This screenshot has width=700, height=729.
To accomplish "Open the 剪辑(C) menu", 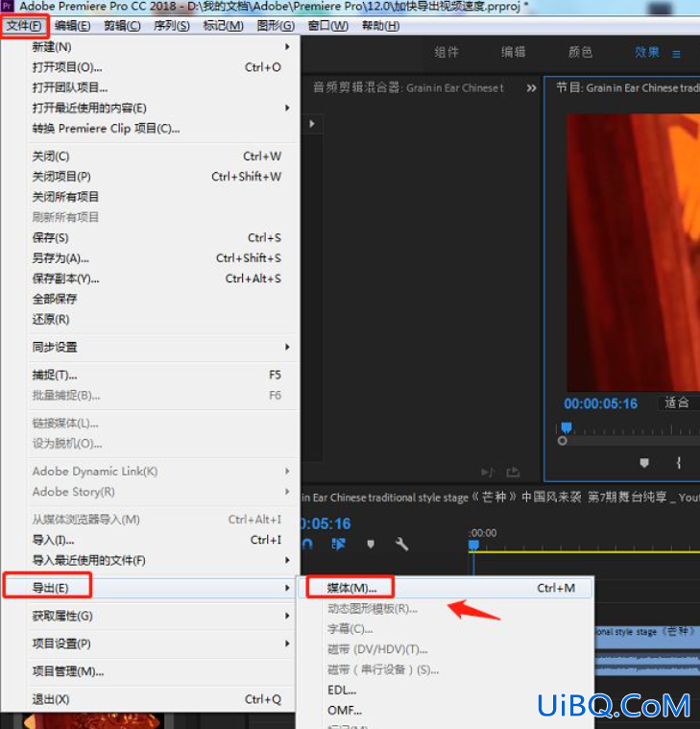I will (122, 26).
